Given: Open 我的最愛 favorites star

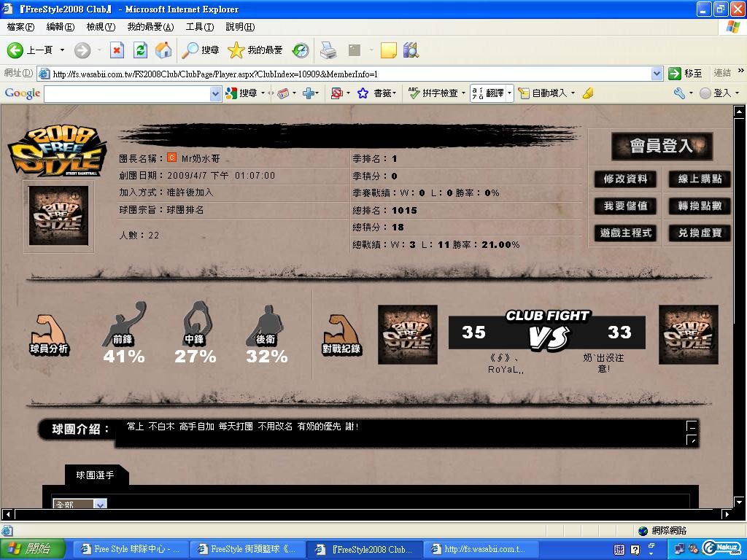Looking at the screenshot, I should [x=255, y=50].
